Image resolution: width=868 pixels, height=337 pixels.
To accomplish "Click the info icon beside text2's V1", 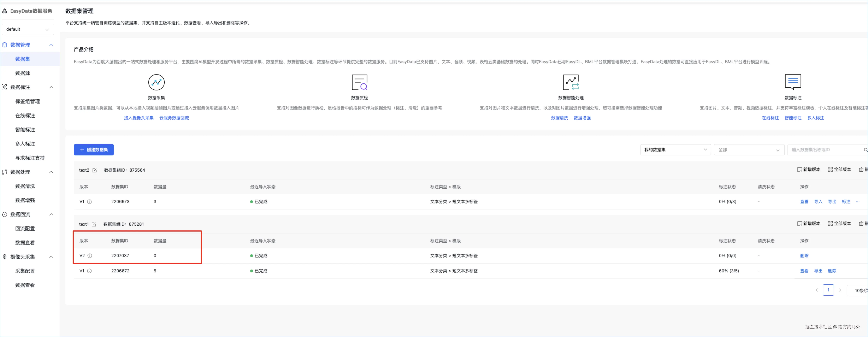I will click(x=89, y=202).
